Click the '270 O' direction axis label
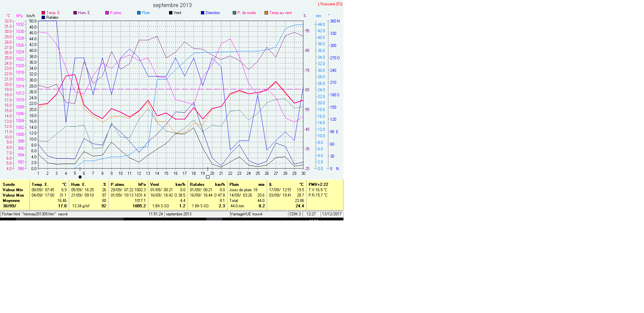The width and height of the screenshot is (644, 313). click(x=335, y=58)
